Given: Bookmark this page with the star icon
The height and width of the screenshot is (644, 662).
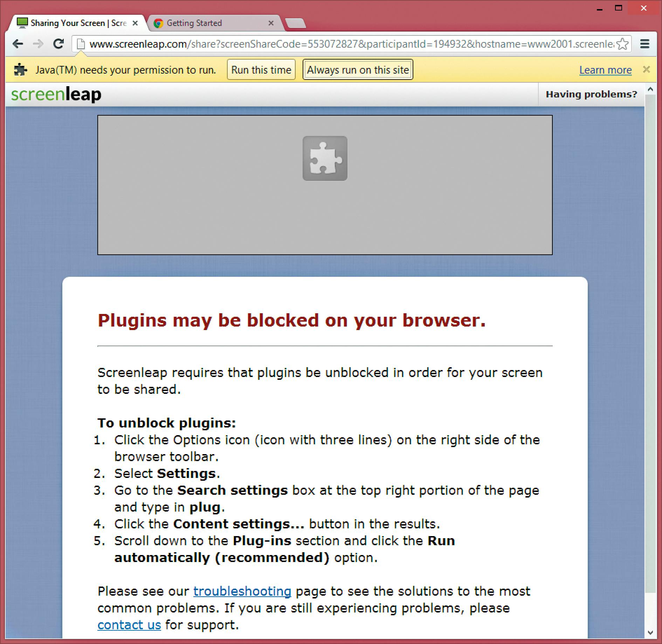Looking at the screenshot, I should 622,44.
